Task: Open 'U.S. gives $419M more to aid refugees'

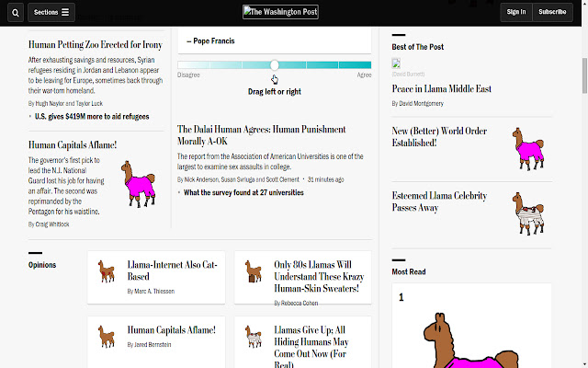Action: [x=92, y=117]
